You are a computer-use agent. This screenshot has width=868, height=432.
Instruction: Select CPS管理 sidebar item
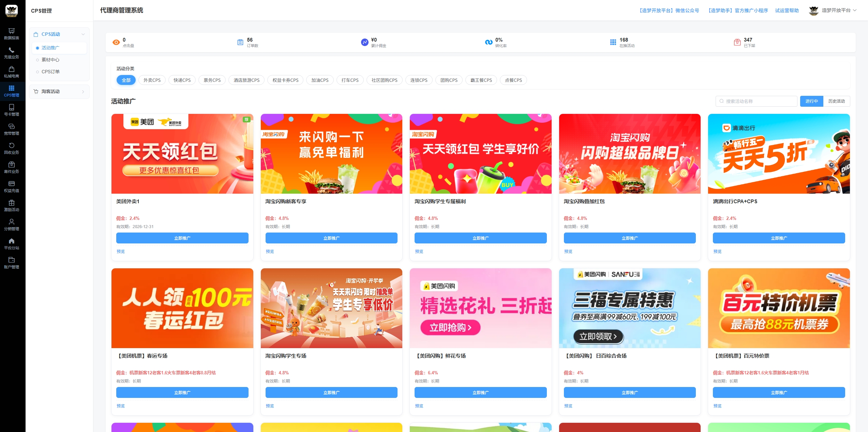tap(12, 91)
